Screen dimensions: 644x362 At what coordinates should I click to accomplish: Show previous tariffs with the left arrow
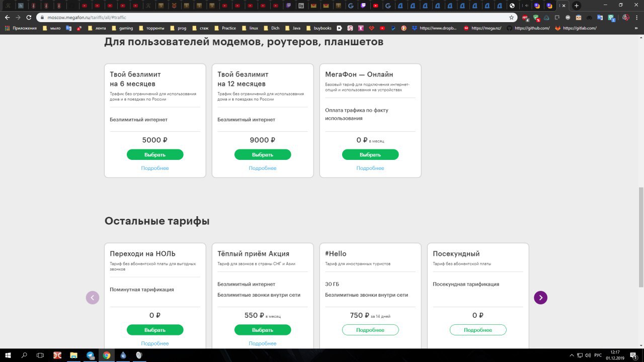click(x=93, y=298)
